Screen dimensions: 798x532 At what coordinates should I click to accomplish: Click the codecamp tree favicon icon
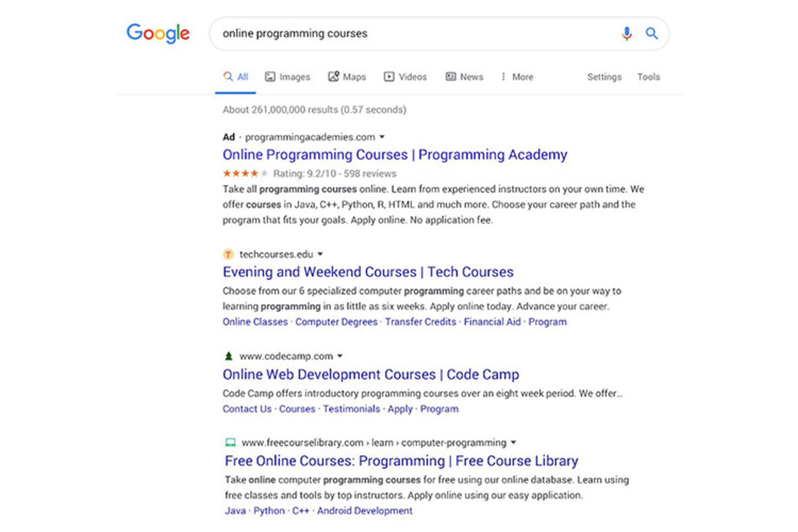228,356
